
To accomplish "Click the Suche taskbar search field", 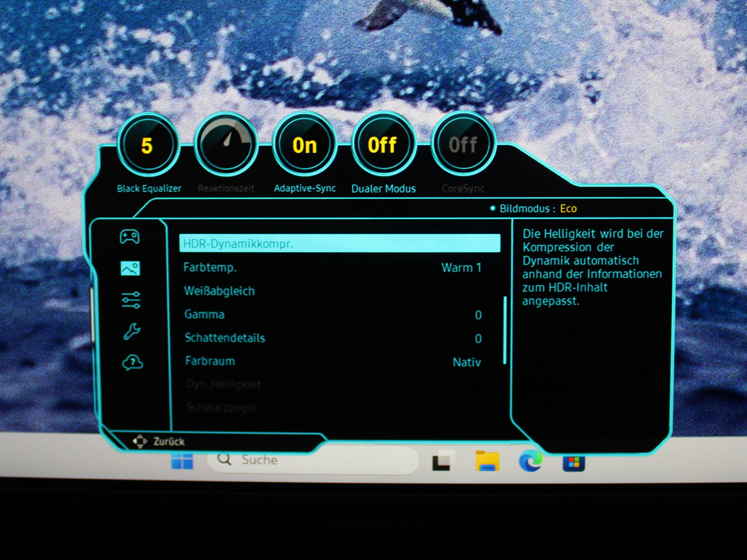I will (x=312, y=460).
